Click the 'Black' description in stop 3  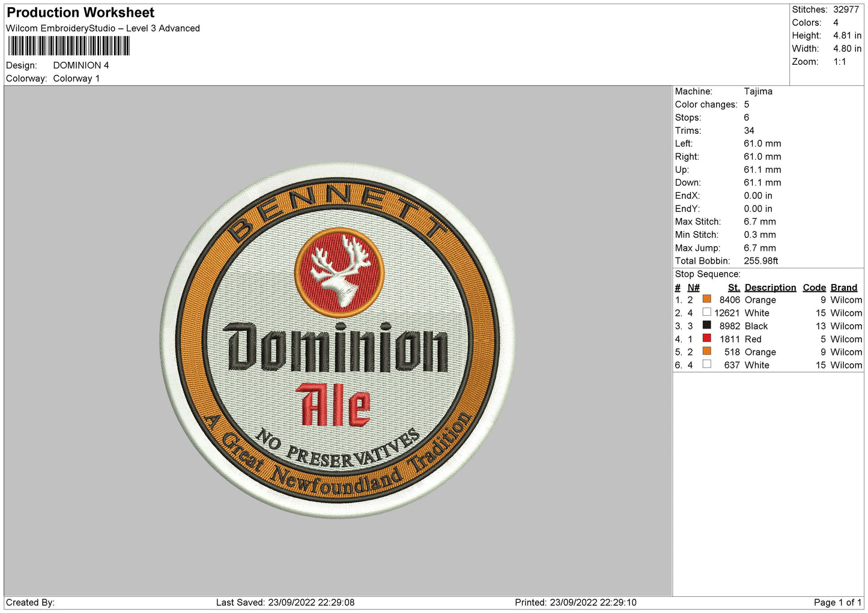point(756,327)
